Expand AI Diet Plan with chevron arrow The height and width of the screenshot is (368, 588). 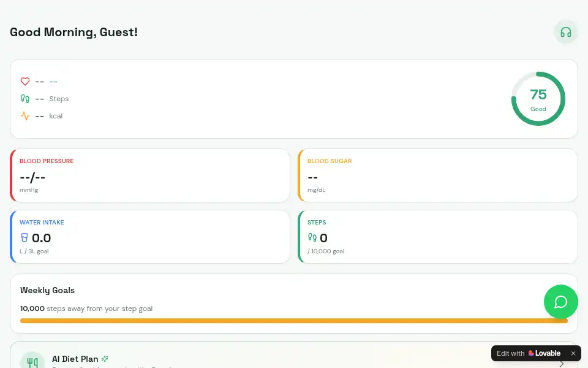pos(562,364)
